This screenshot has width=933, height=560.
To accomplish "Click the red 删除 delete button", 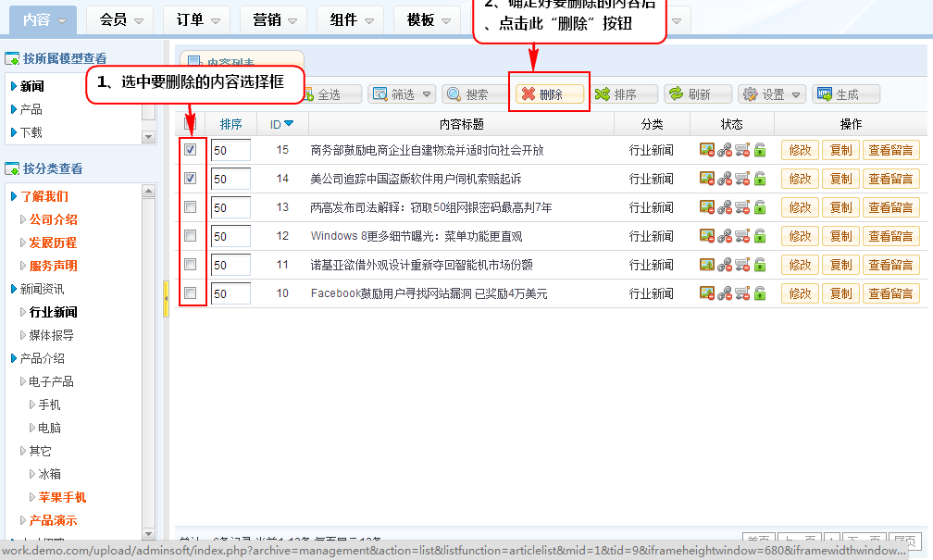I will [x=551, y=94].
